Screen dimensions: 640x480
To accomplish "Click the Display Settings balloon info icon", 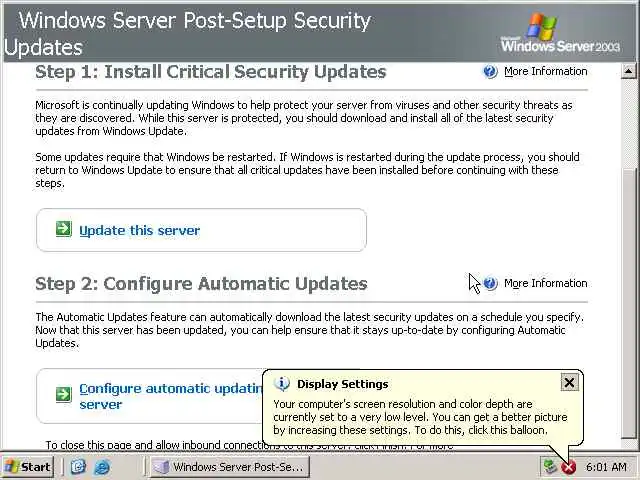I will (282, 383).
